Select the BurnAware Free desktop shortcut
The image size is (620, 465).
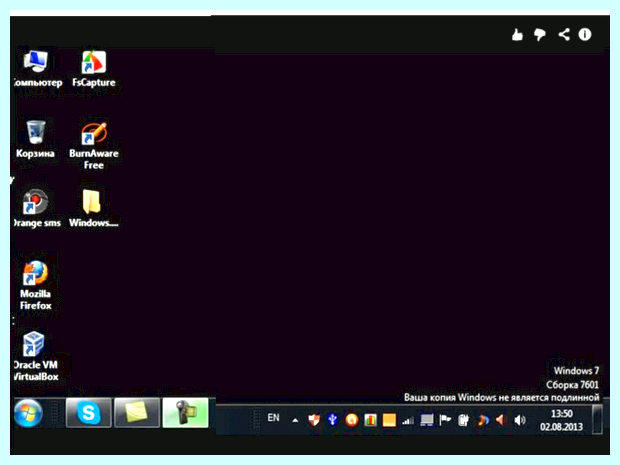pos(94,146)
